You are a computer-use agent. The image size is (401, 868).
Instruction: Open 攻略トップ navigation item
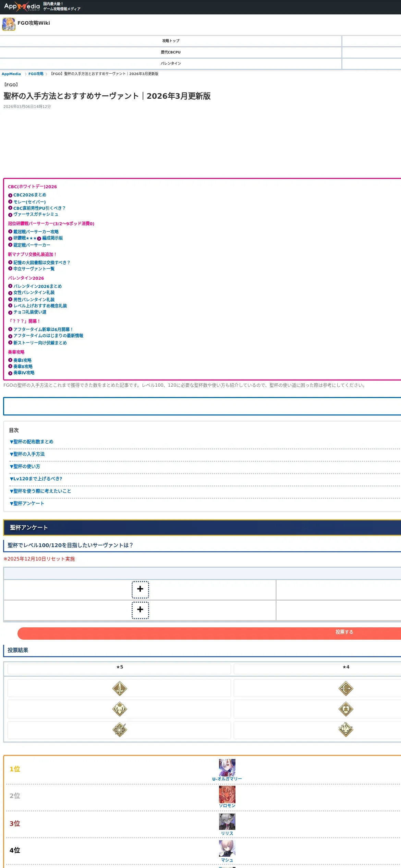coord(171,41)
